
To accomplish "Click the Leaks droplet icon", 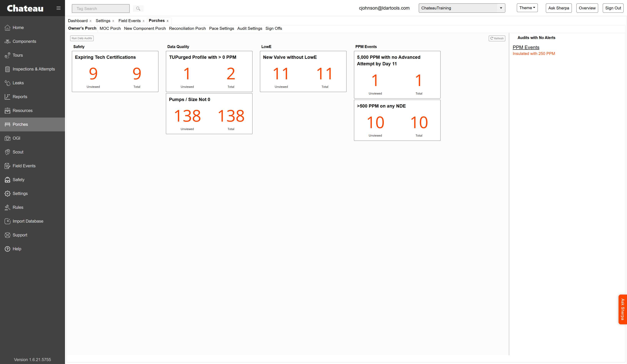I will click(x=7, y=83).
